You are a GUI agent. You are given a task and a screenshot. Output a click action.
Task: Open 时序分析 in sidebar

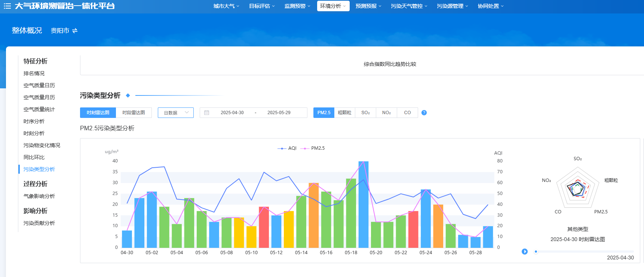point(34,121)
